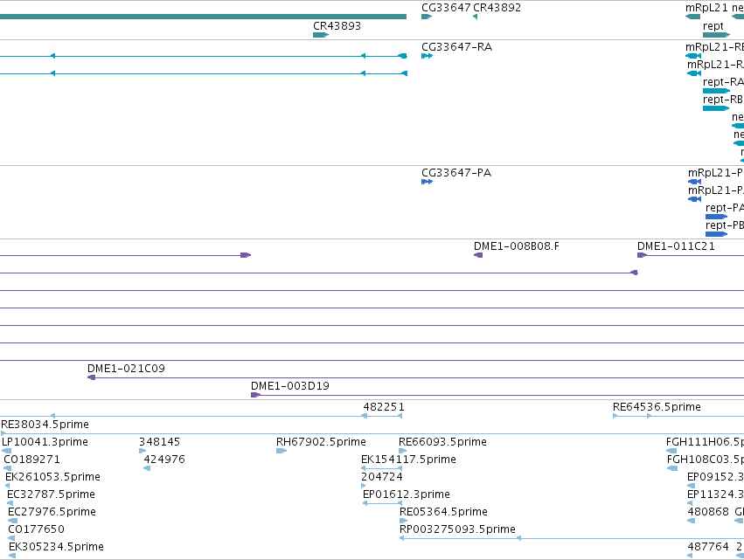Click the RH67902.5prime EST glyph
Viewport: 744px width, 560px height.
282,451
